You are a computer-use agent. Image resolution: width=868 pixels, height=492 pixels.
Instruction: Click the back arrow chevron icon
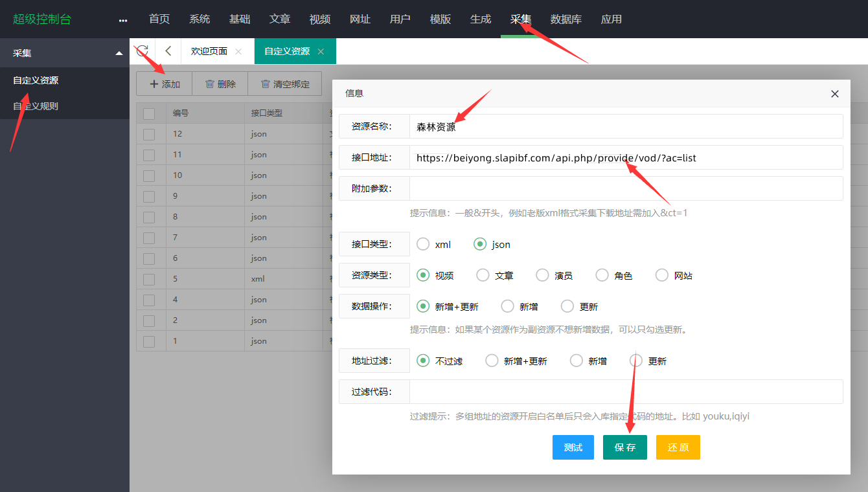[168, 51]
